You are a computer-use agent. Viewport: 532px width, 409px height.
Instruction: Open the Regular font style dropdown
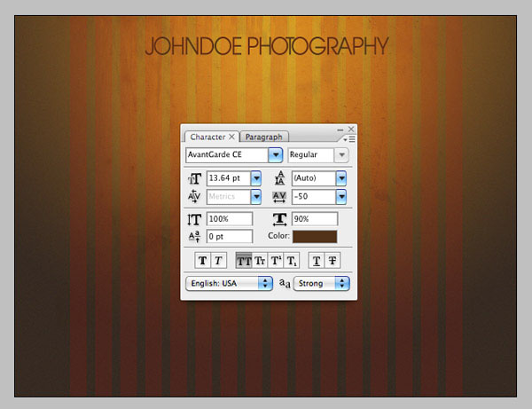click(x=341, y=155)
